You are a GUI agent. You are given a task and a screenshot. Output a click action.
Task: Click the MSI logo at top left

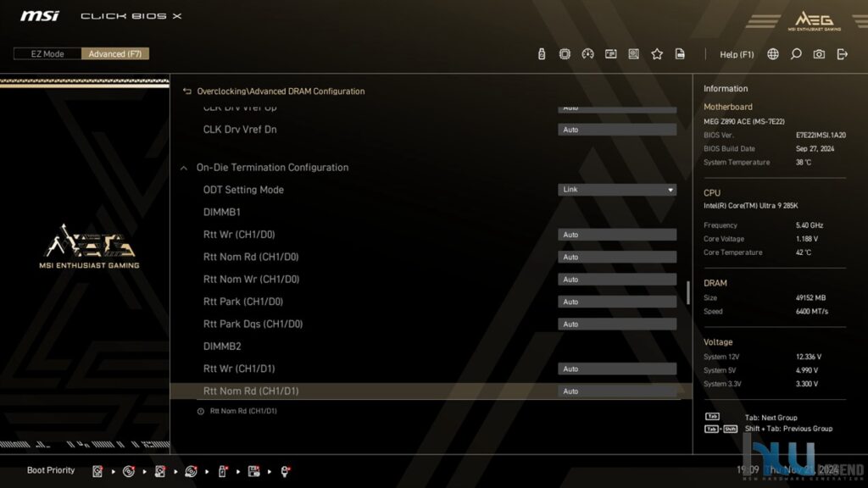click(x=39, y=15)
